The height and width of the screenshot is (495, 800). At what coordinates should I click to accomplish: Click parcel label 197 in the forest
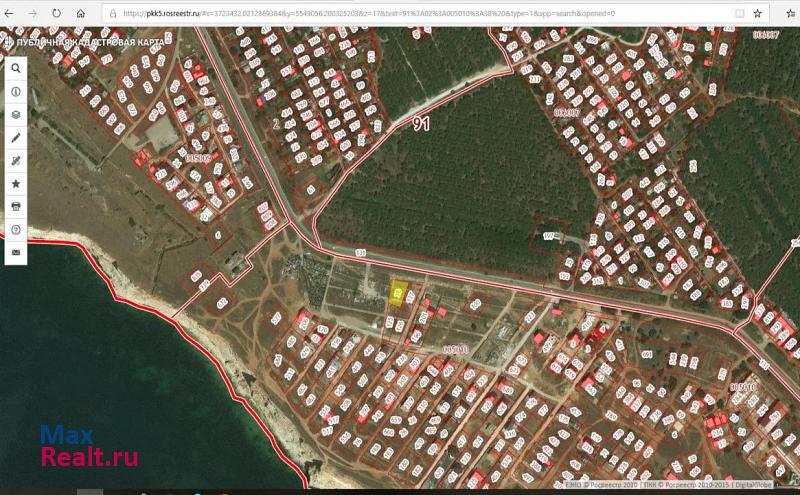(548, 236)
